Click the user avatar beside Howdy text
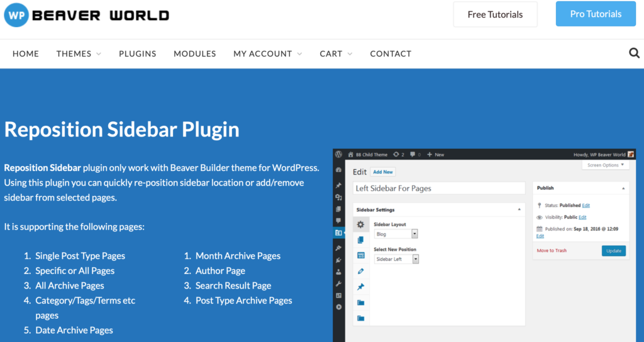 (630, 155)
